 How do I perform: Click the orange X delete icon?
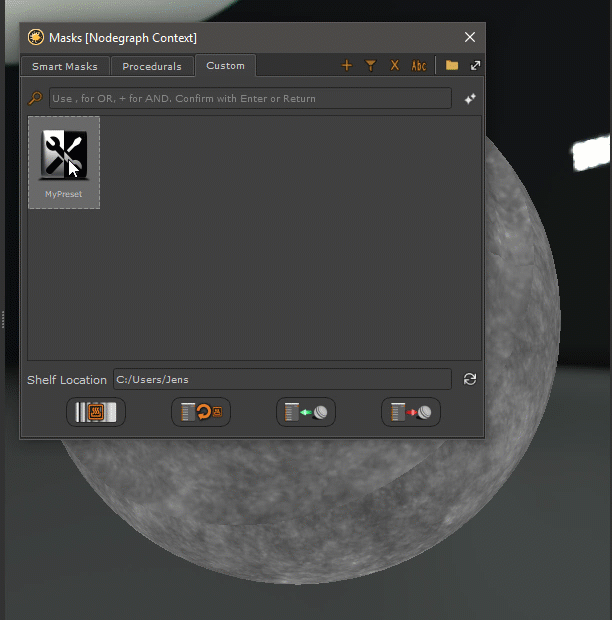click(x=394, y=66)
